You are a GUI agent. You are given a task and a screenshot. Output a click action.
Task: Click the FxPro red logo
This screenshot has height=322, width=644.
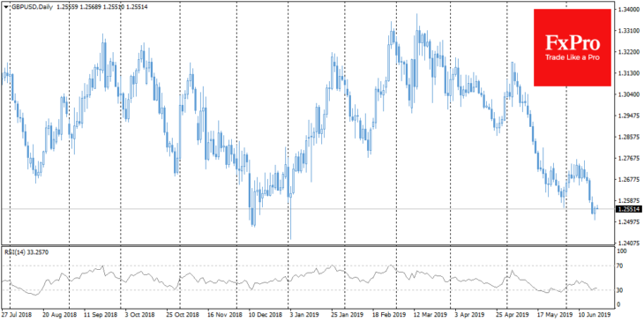coord(573,48)
